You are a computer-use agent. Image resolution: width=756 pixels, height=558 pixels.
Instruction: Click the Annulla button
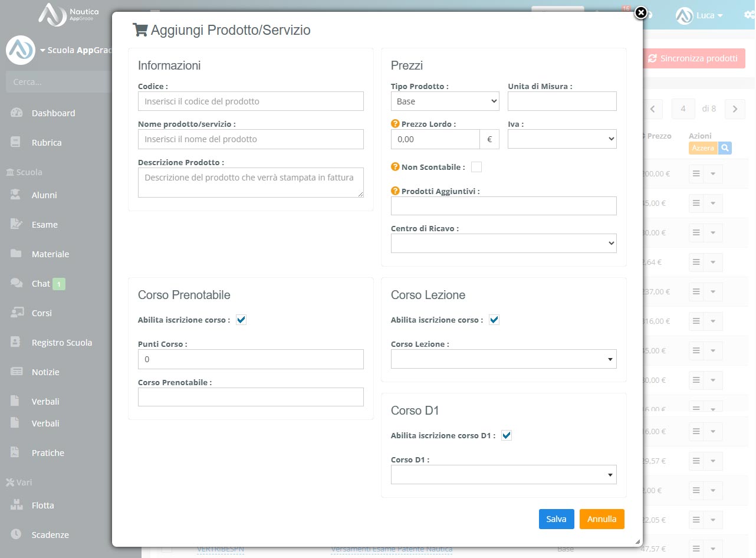point(601,519)
